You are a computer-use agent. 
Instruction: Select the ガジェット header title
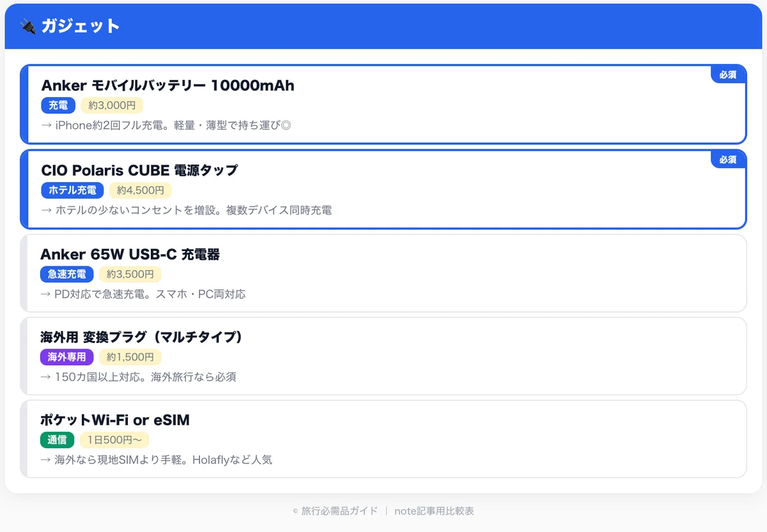coord(81,26)
